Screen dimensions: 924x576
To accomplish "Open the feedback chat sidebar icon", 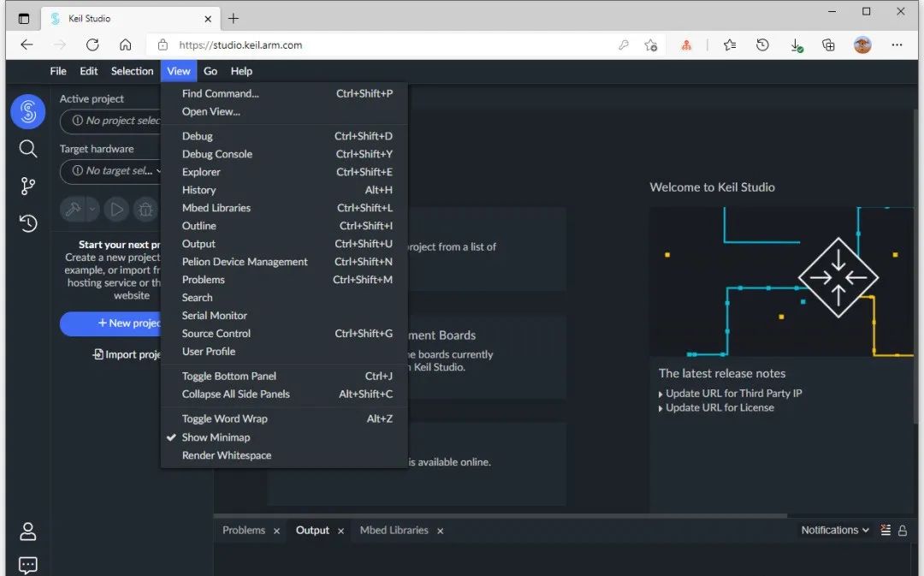I will [x=27, y=566].
